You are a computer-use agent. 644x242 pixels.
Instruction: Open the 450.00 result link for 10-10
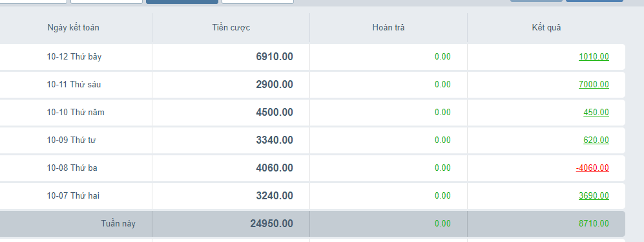click(x=596, y=113)
